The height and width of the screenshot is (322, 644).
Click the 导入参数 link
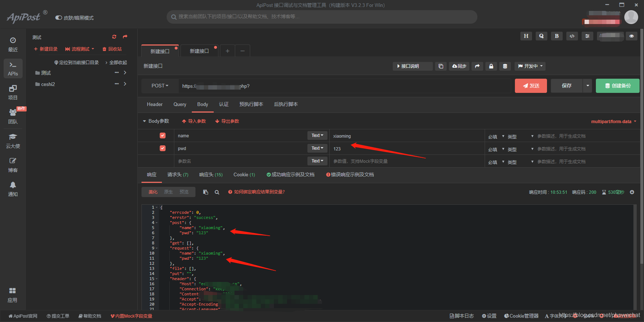[x=194, y=121]
